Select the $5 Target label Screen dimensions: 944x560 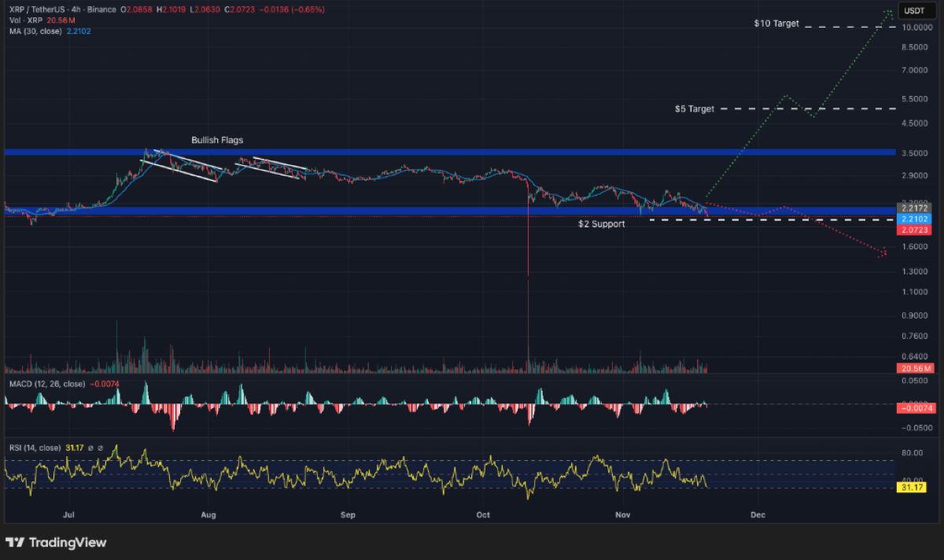[x=695, y=109]
